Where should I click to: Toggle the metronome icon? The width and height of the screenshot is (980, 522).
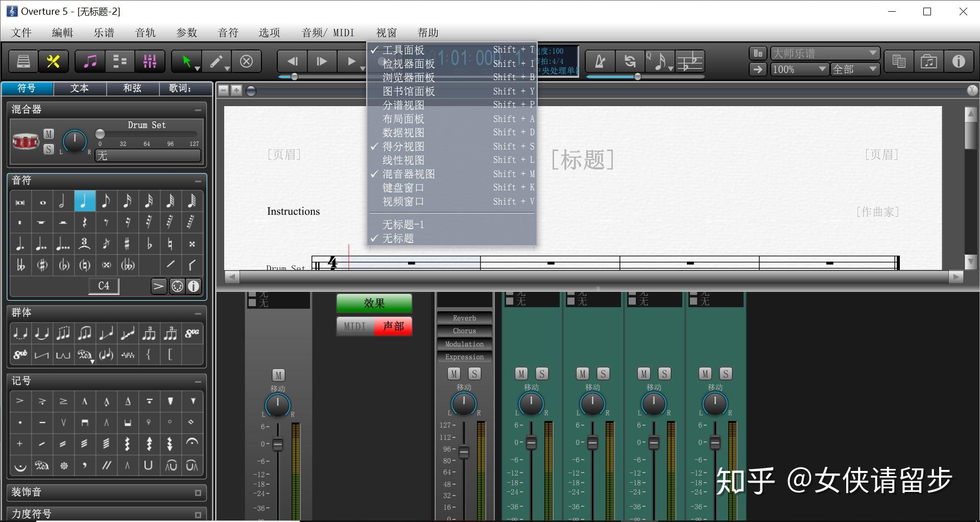(x=600, y=62)
